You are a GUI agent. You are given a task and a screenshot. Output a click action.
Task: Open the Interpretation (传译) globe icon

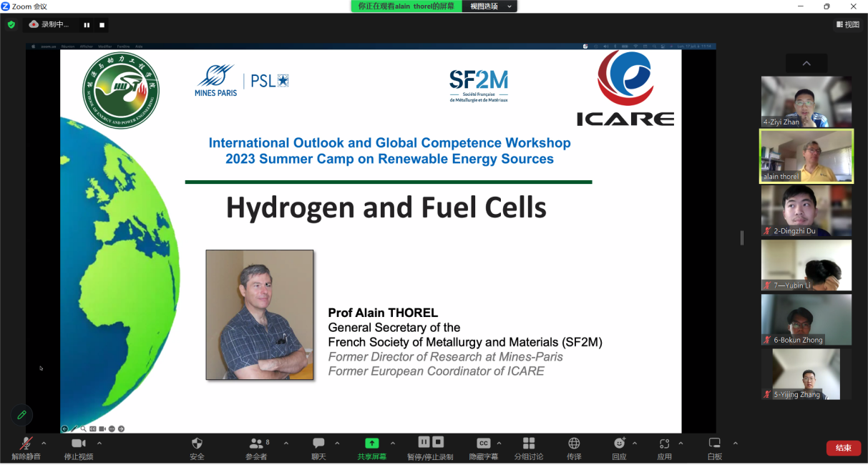(574, 444)
